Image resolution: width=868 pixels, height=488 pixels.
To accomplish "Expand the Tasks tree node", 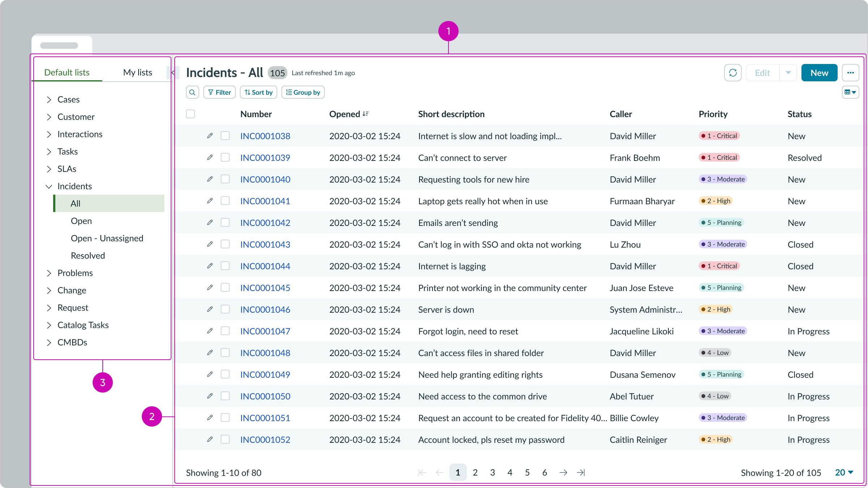I will [49, 151].
